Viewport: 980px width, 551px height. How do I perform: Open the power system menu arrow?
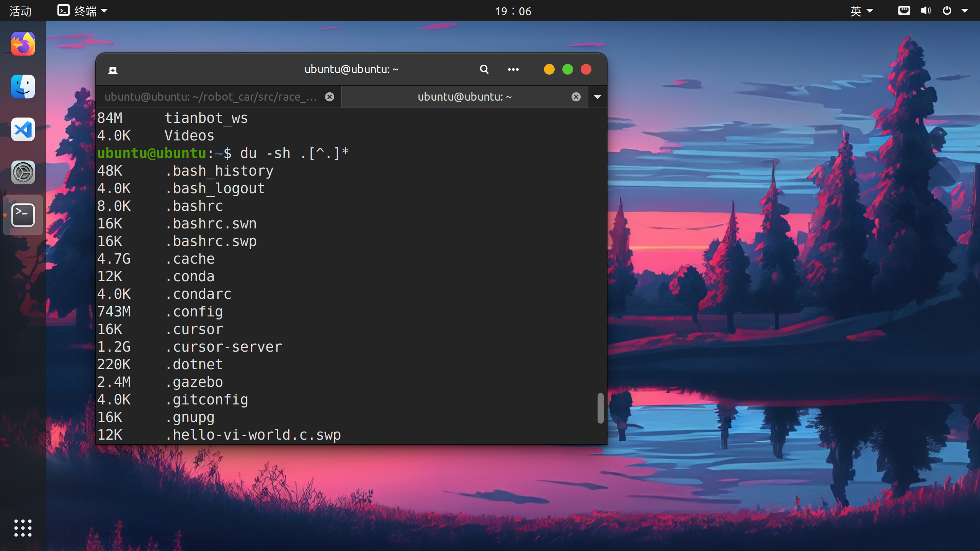965,11
